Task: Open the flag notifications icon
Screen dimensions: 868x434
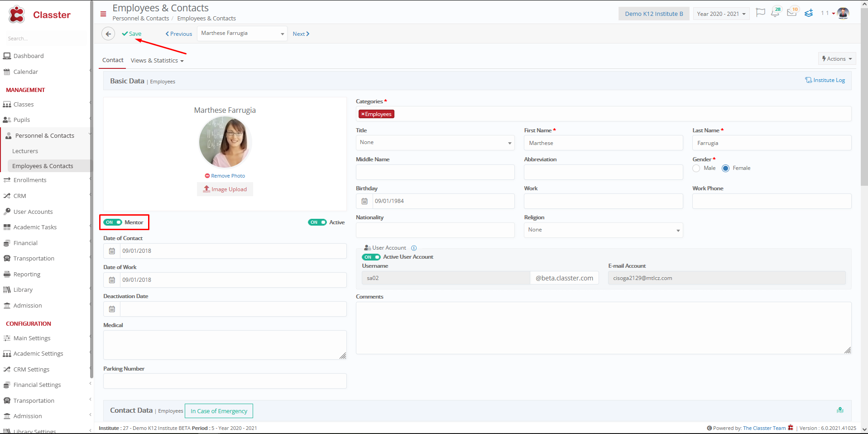Action: tap(761, 13)
